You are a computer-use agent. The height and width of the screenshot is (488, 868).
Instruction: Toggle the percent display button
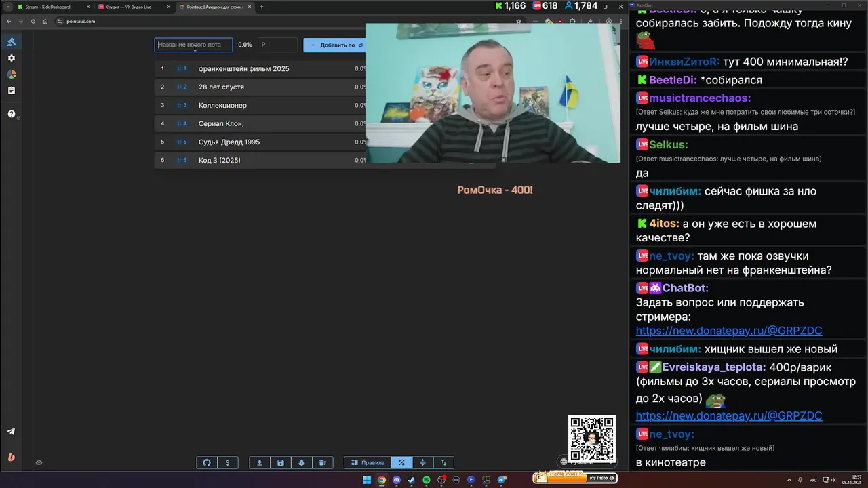[401, 462]
